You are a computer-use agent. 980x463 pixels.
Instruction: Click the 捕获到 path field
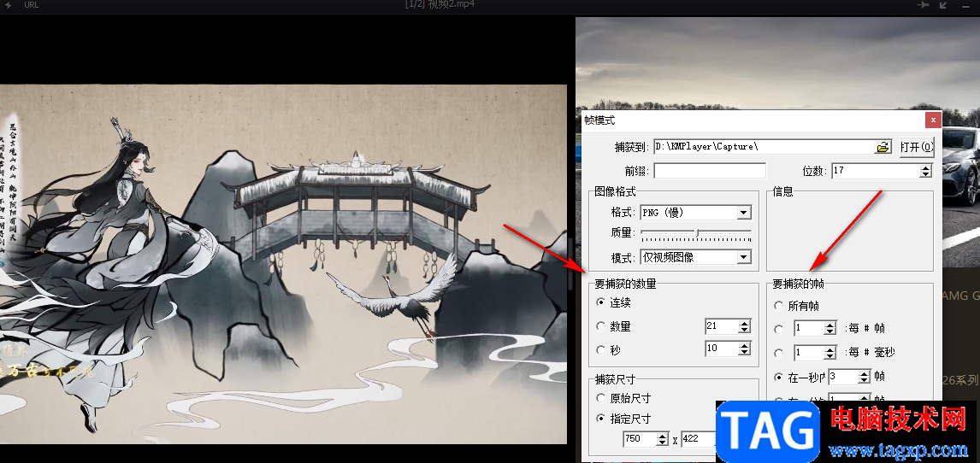click(764, 147)
